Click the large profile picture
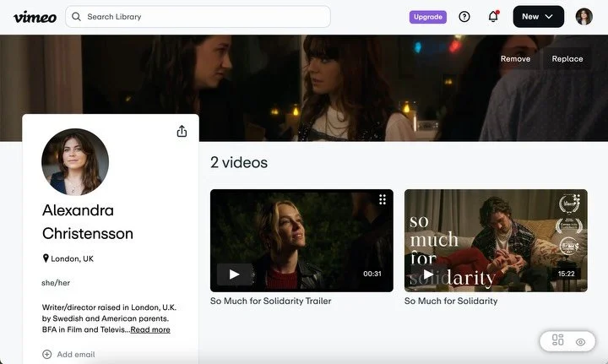This screenshot has width=608, height=364. pos(75,162)
